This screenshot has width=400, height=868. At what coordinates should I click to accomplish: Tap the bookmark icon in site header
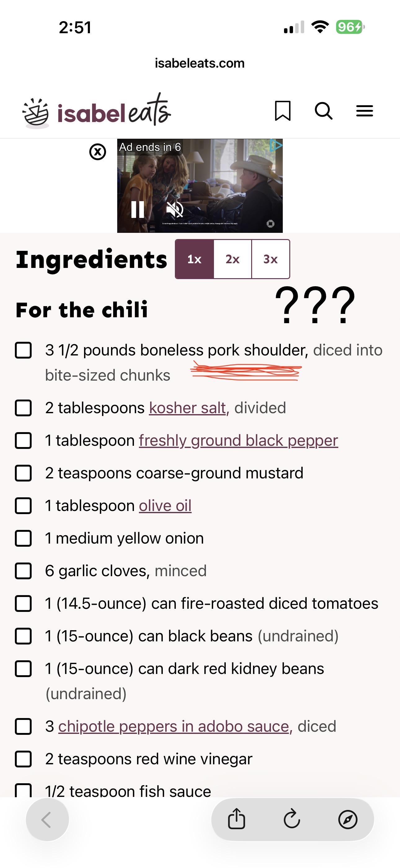pos(282,111)
